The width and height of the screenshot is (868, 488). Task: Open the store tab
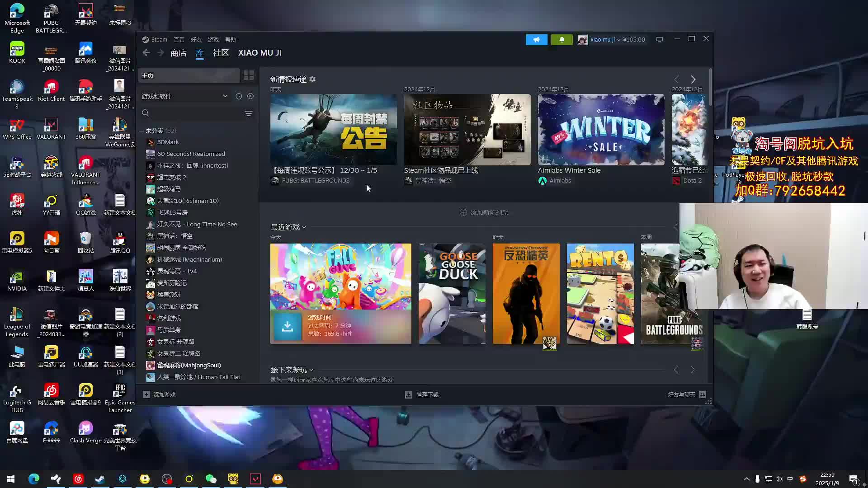(179, 53)
